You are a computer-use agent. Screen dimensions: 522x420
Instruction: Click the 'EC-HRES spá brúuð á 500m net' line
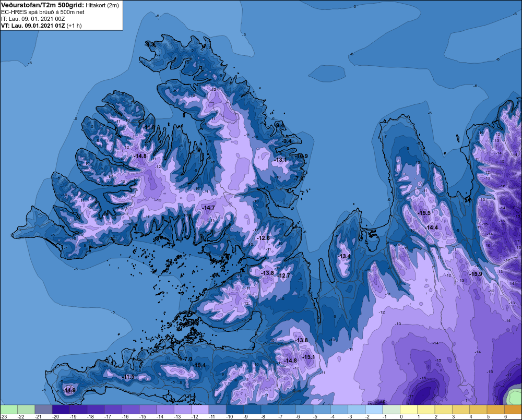(x=42, y=12)
